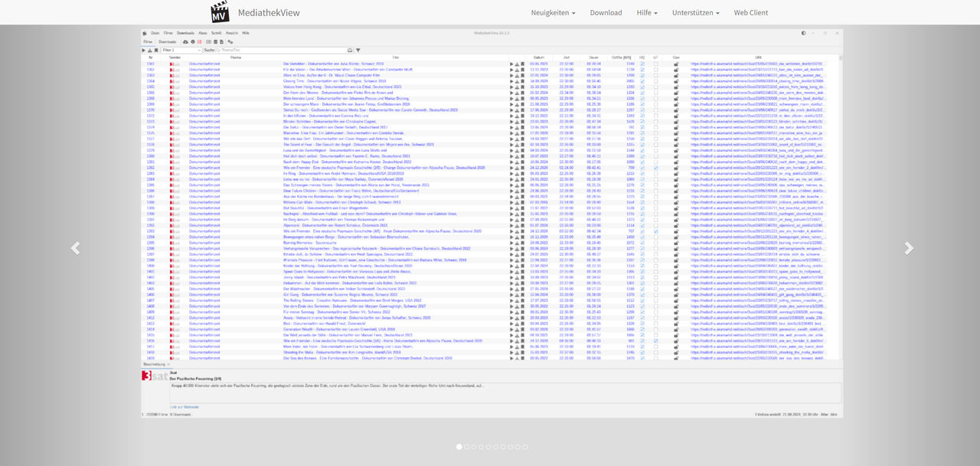Go to the previous carousel slide
This screenshot has width=980, height=466.
75,248
